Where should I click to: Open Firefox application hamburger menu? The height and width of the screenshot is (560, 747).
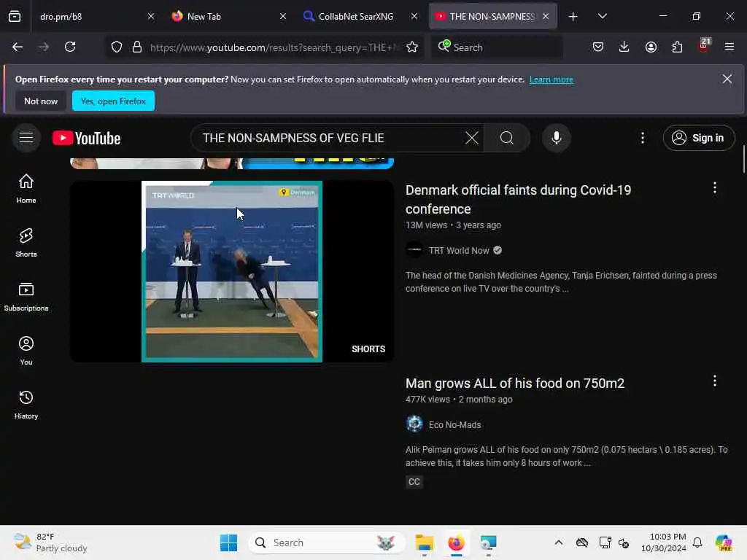point(729,47)
